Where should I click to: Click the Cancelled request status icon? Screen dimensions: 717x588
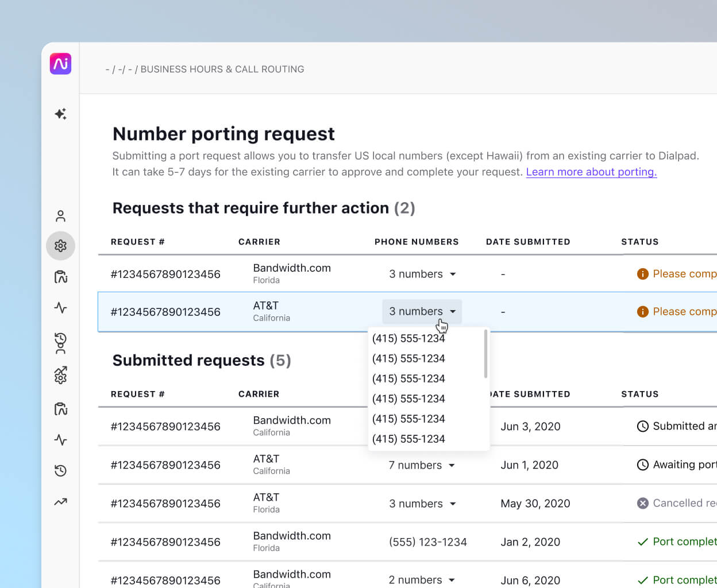pos(642,503)
